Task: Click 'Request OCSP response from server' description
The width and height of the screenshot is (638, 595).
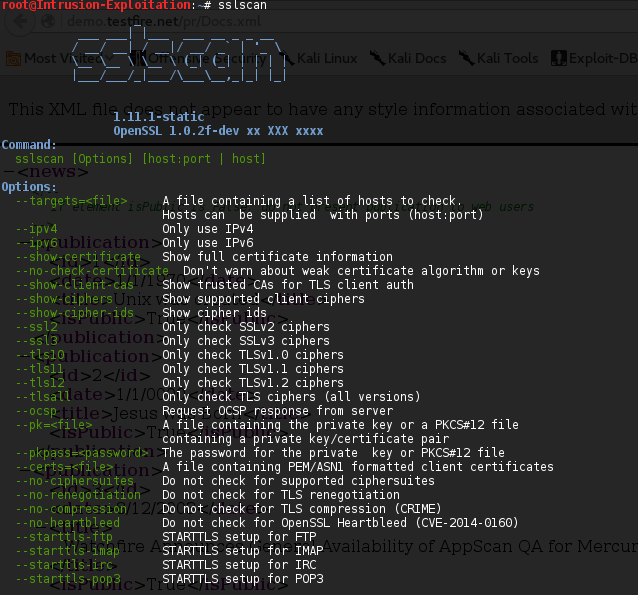Action: (277, 411)
